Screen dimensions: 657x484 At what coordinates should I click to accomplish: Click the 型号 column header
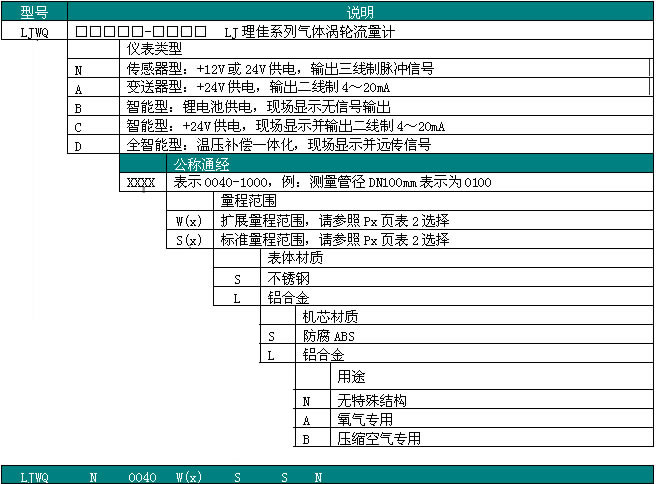tap(33, 13)
